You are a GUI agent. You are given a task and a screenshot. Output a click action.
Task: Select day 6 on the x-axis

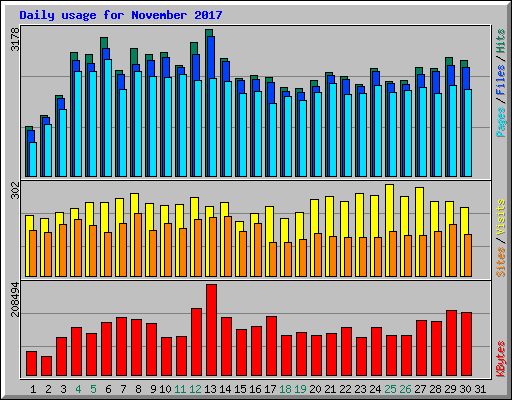[x=108, y=389]
